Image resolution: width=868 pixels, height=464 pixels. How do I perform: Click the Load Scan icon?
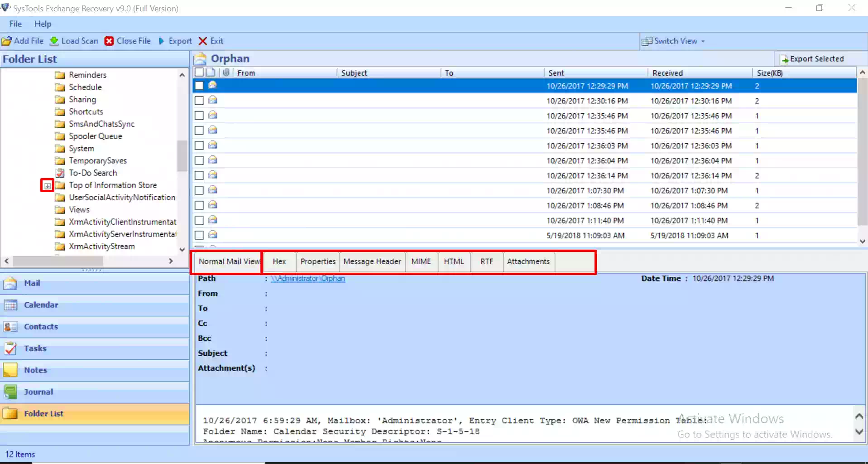pos(54,41)
